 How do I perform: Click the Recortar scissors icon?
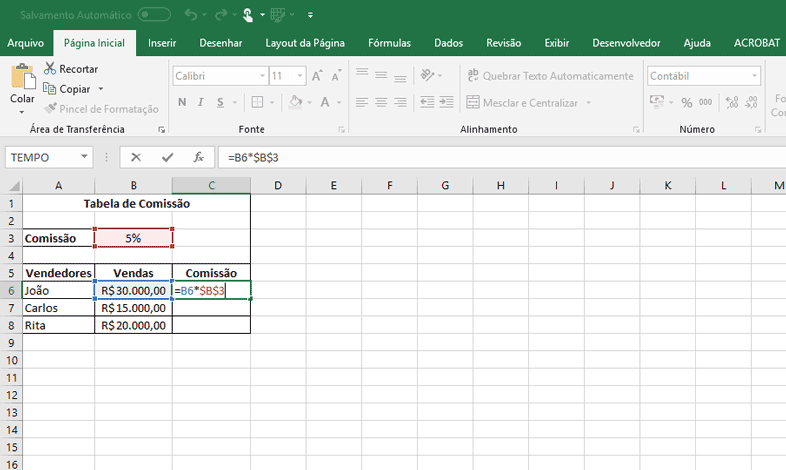49,69
